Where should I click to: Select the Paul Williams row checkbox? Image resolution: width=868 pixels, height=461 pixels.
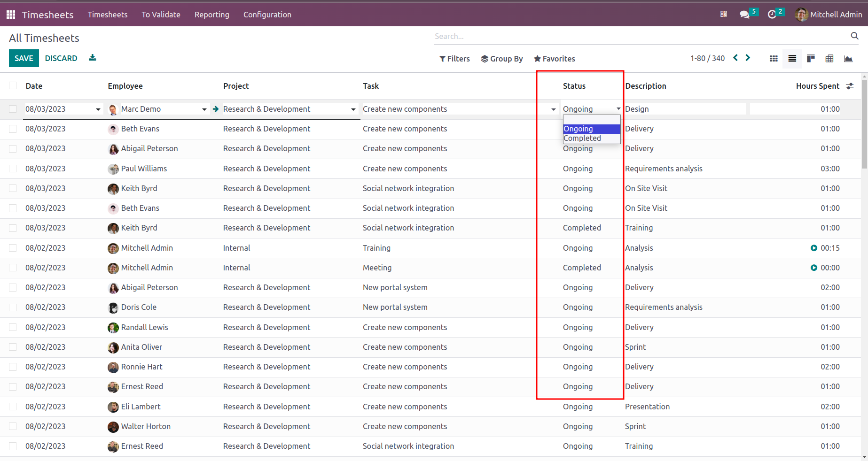point(13,169)
